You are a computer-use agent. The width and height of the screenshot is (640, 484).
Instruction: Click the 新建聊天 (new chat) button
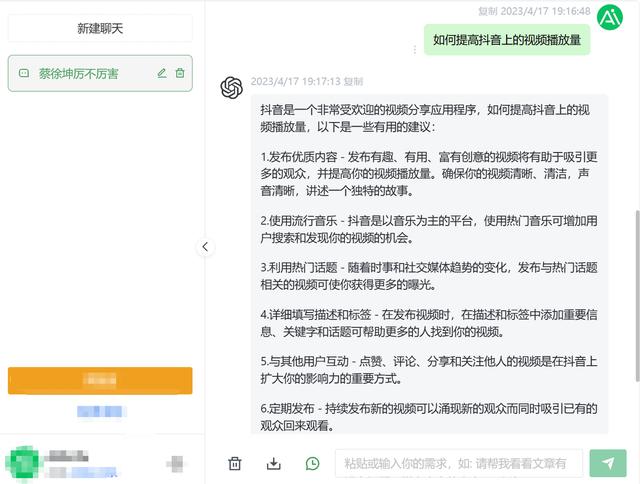click(x=100, y=28)
